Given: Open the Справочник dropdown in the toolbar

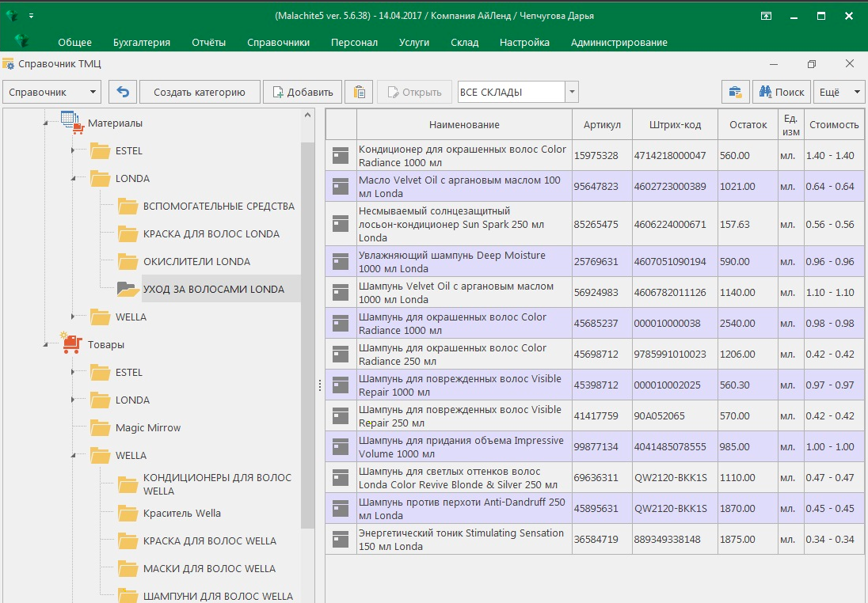Looking at the screenshot, I should point(52,92).
